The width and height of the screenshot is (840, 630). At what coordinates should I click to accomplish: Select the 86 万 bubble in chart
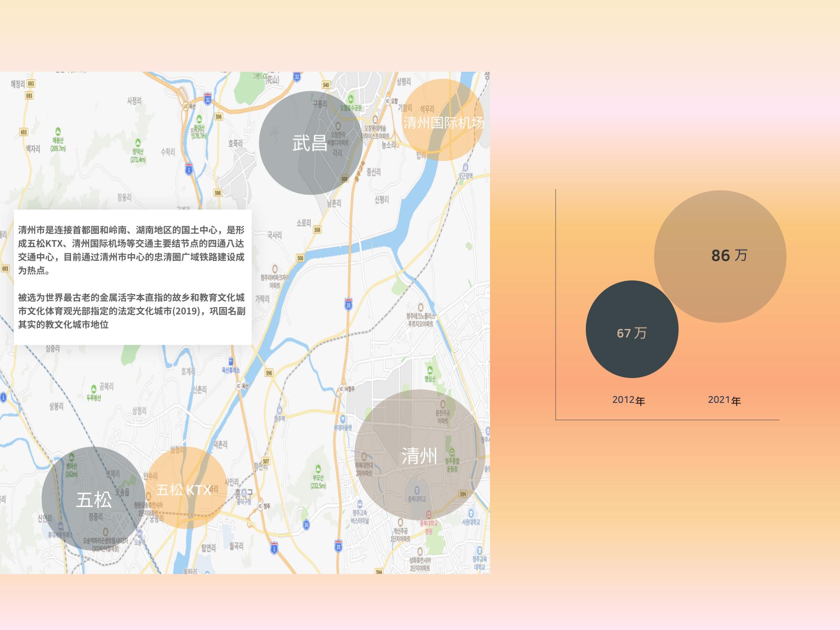720,256
